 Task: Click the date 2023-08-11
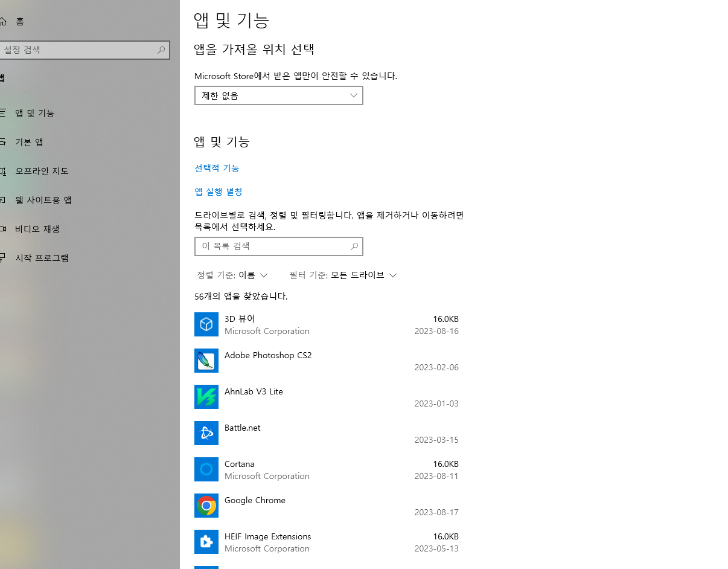436,476
